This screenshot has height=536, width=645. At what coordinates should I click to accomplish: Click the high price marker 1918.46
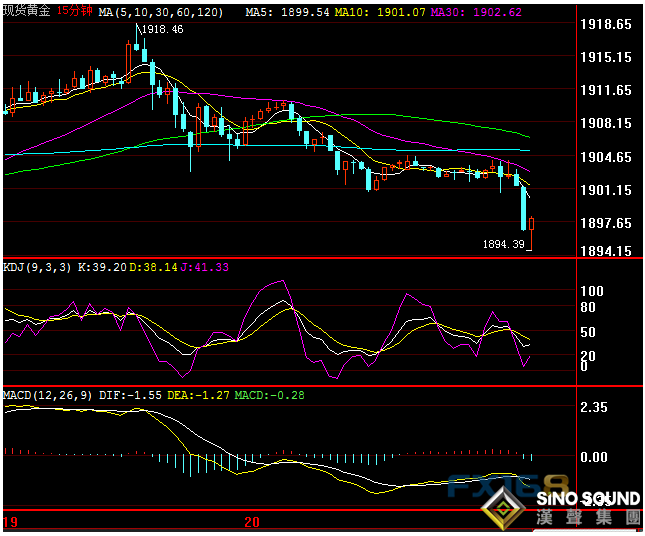pyautogui.click(x=162, y=31)
